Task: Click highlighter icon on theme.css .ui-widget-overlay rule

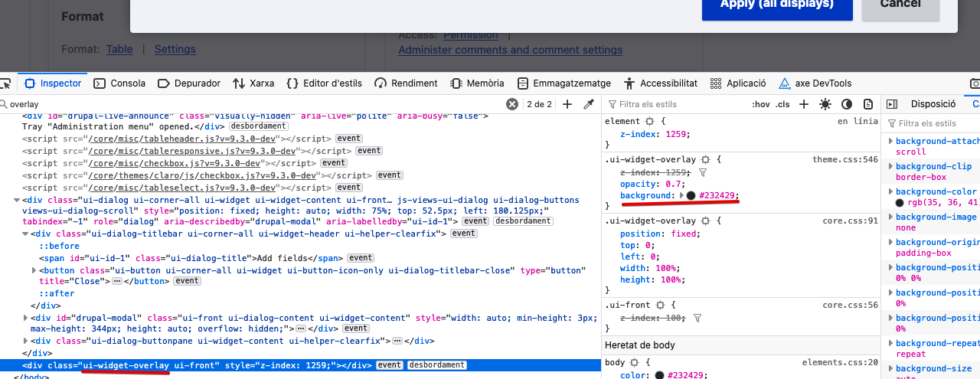Action: tap(705, 159)
